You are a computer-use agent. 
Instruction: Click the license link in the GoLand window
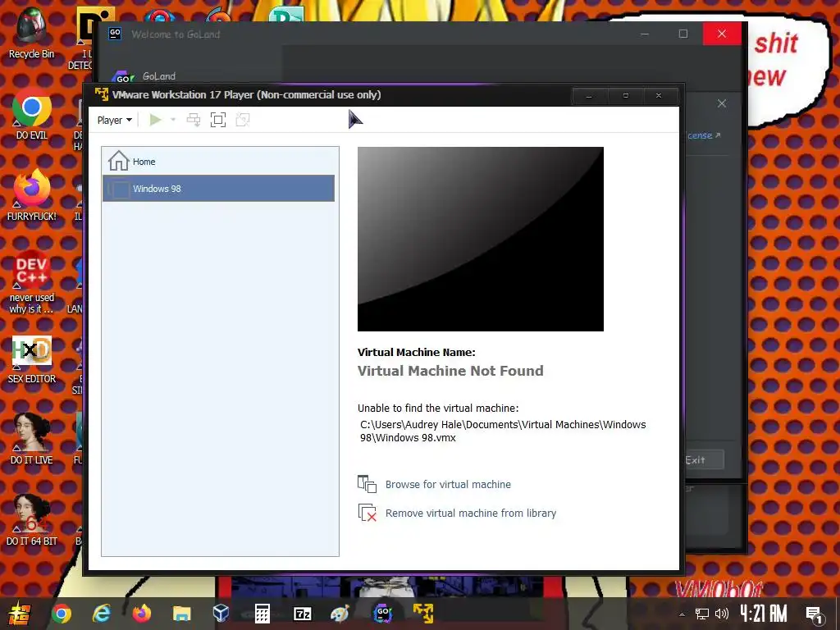click(704, 135)
